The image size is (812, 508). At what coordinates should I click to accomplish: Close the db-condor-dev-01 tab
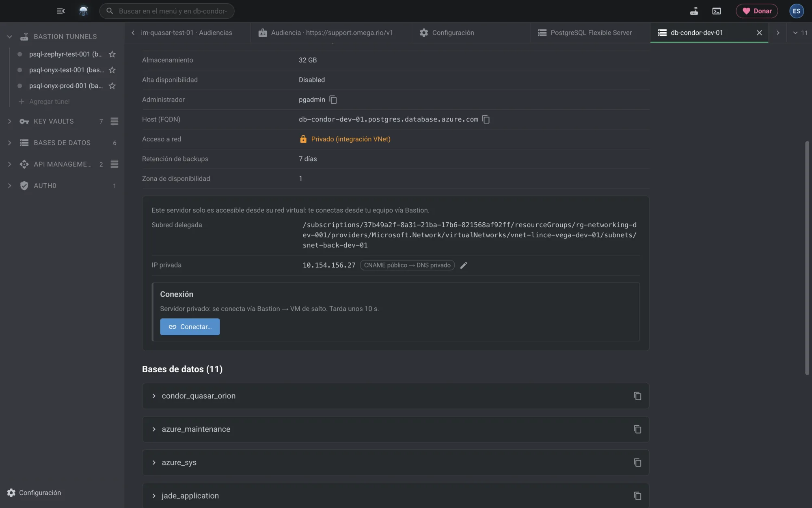[759, 33]
